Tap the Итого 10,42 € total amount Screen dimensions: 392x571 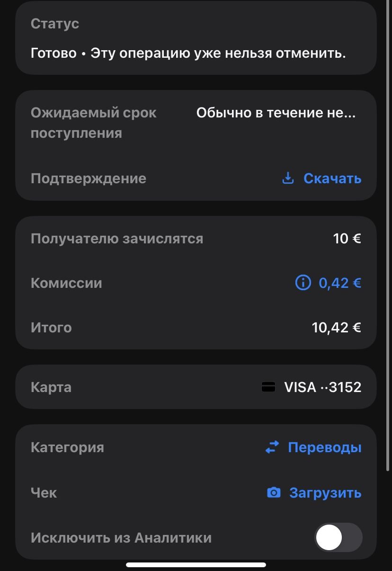[x=336, y=327]
